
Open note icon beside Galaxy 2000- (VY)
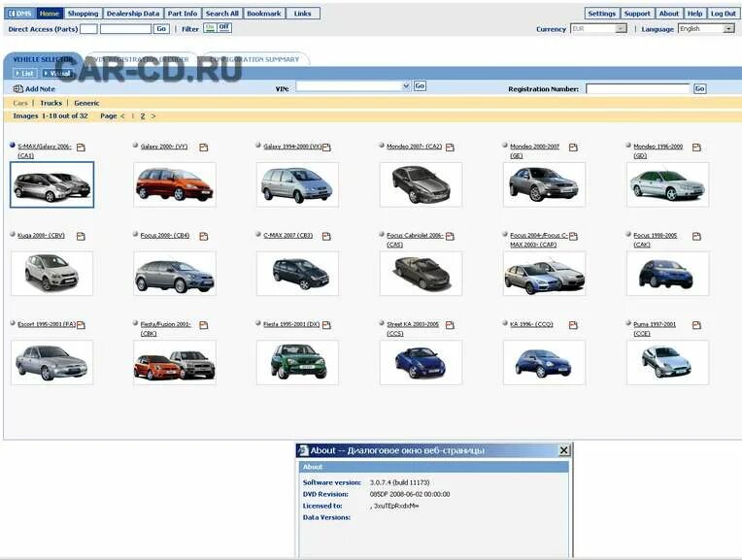click(204, 148)
